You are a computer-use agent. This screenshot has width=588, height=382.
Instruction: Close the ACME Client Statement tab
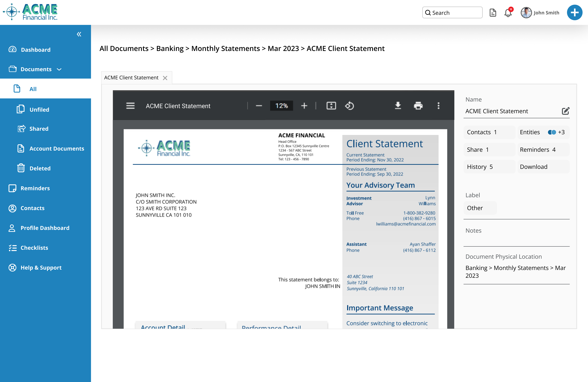point(165,78)
